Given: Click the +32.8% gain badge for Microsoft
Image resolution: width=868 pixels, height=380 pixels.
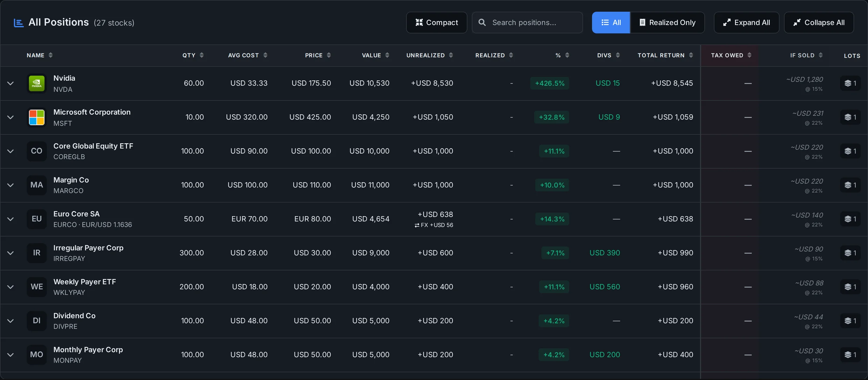Looking at the screenshot, I should tap(552, 117).
